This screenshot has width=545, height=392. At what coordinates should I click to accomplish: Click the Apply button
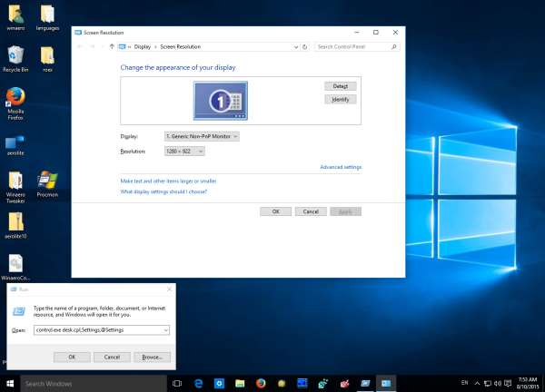pyautogui.click(x=345, y=211)
